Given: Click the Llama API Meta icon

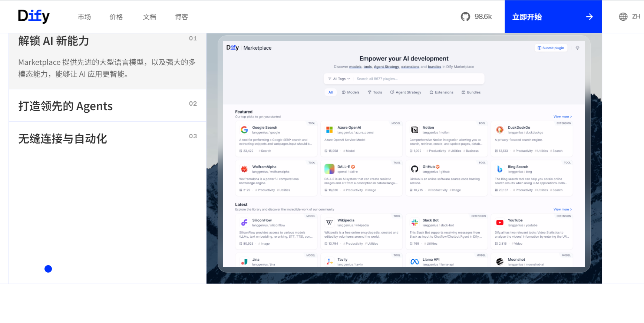Looking at the screenshot, I should pos(415,262).
